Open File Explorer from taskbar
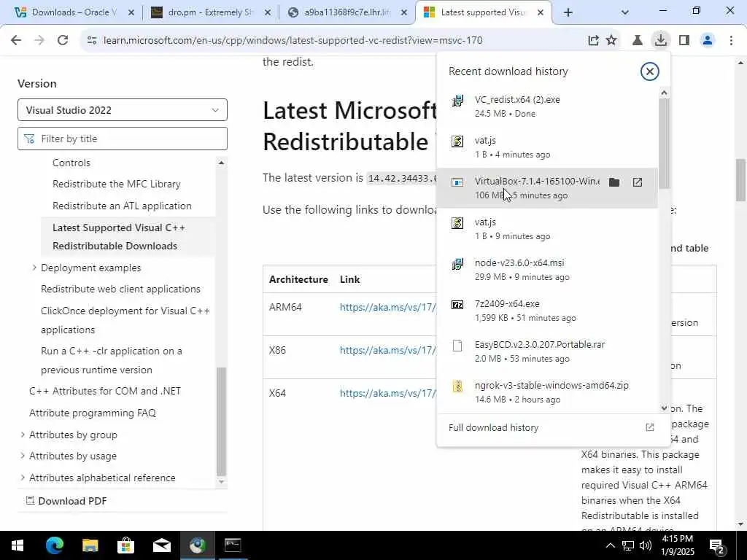This screenshot has height=560, width=747. [90, 545]
